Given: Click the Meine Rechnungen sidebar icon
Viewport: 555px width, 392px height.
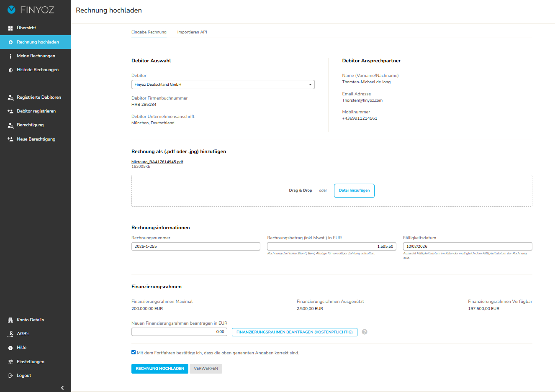Looking at the screenshot, I should pos(10,56).
